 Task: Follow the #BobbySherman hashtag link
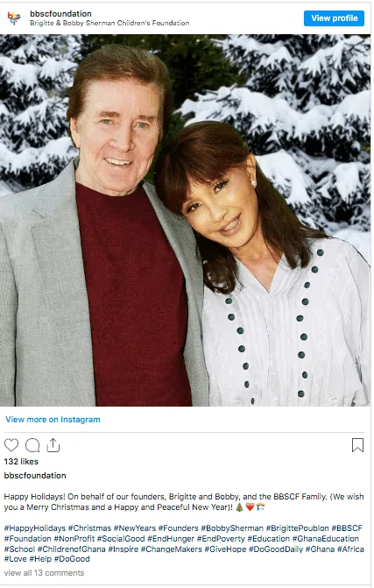(232, 528)
